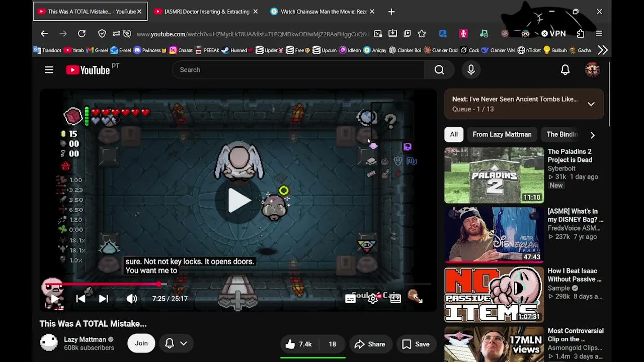This screenshot has height=362, width=644.
Task: Open the YouTube notifications bell
Action: click(x=565, y=70)
